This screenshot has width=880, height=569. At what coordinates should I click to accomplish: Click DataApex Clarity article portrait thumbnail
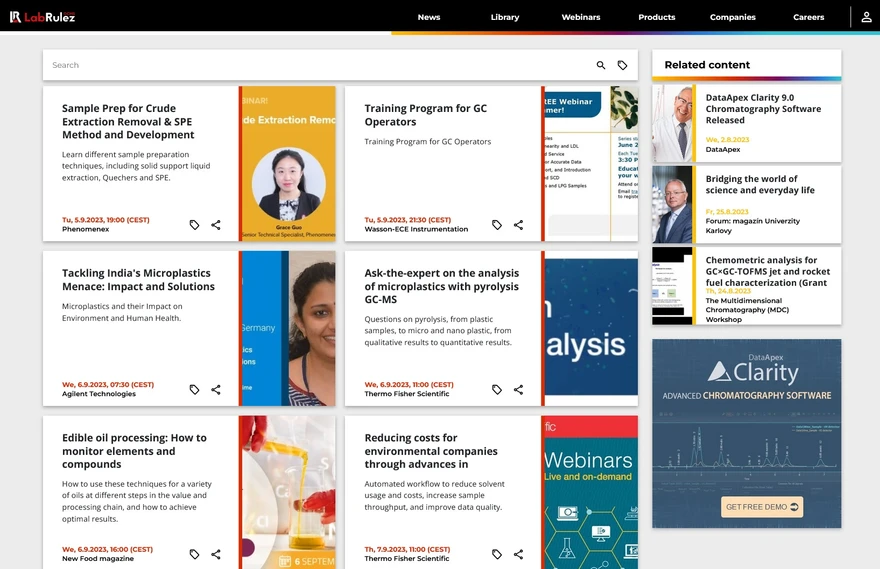tap(672, 123)
